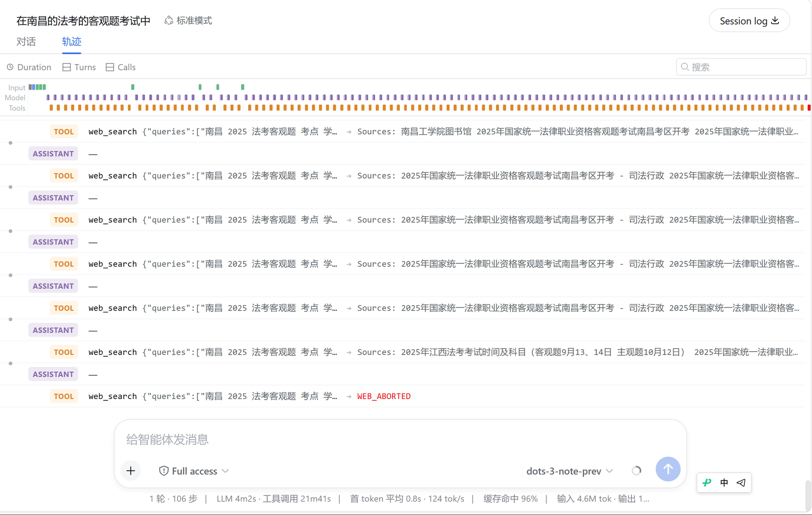Toggle the Calls view option
Screen dimensions: 812x515
point(121,67)
